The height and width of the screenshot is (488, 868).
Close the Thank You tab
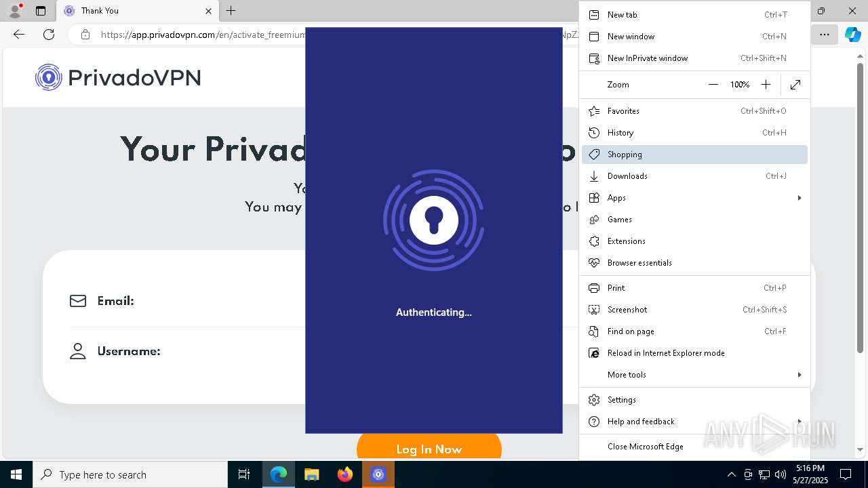coord(208,11)
